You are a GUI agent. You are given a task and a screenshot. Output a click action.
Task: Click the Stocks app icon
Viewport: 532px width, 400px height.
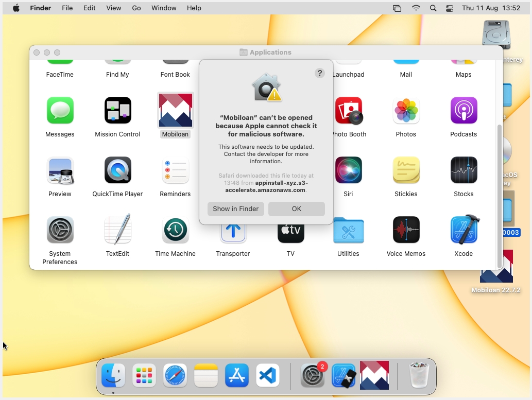coord(464,170)
